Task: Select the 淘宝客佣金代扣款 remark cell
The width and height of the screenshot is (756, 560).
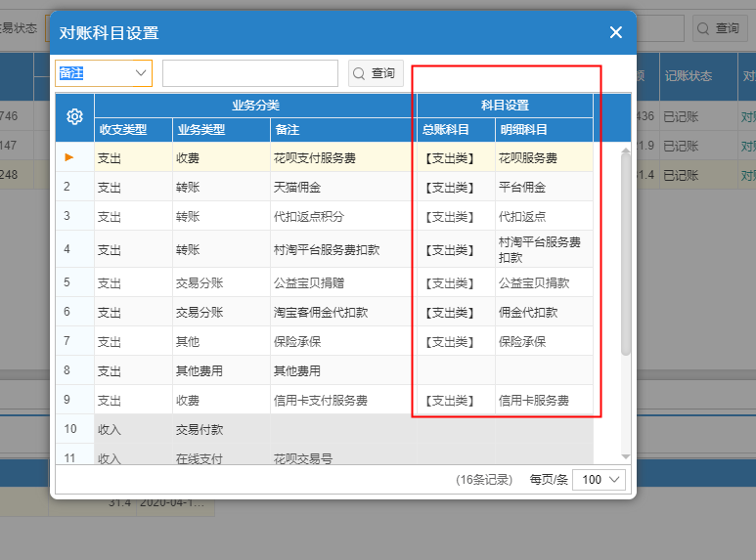Action: pyautogui.click(x=343, y=313)
